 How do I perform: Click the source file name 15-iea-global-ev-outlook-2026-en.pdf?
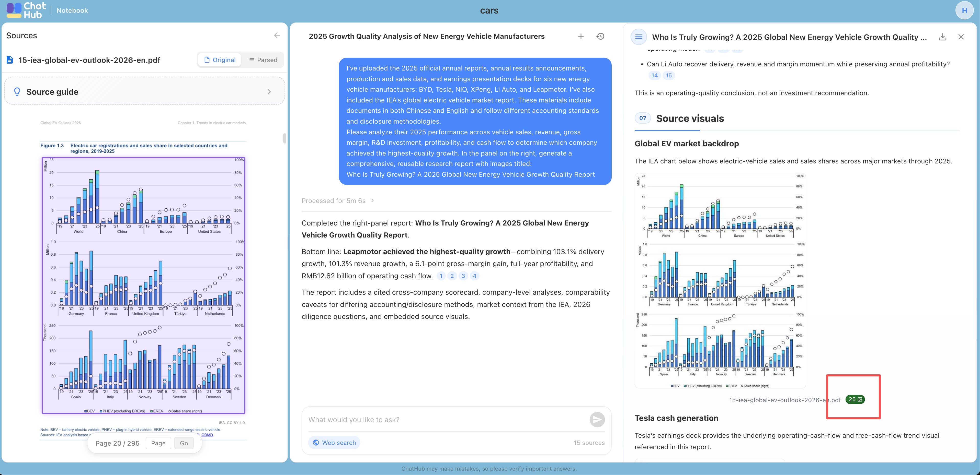[89, 60]
